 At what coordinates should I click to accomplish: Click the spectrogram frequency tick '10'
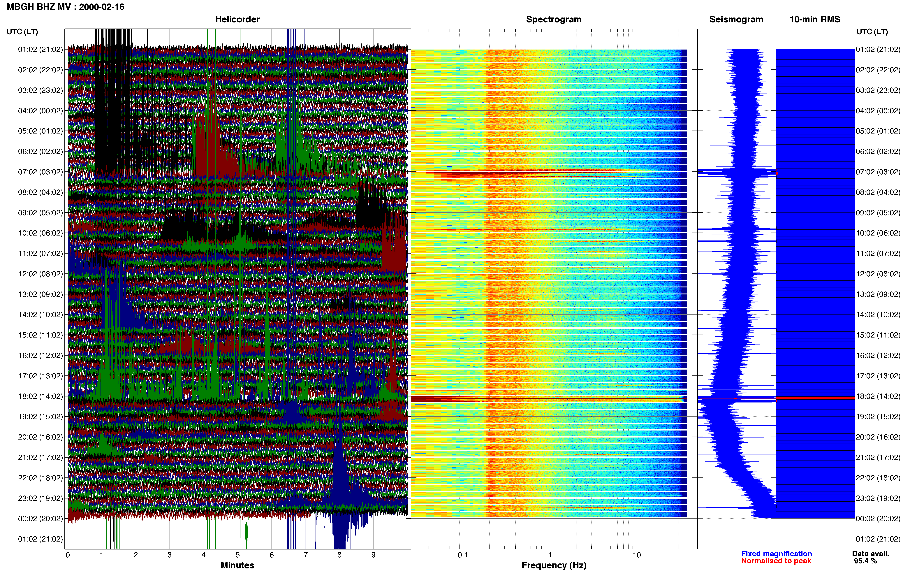click(x=637, y=555)
